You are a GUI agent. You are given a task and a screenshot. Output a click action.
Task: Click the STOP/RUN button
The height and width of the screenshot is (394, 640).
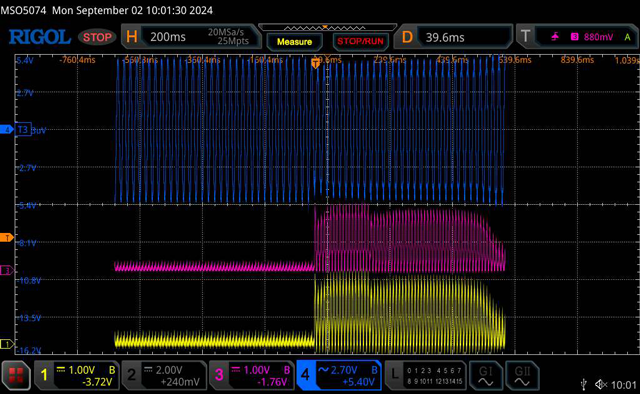(360, 41)
